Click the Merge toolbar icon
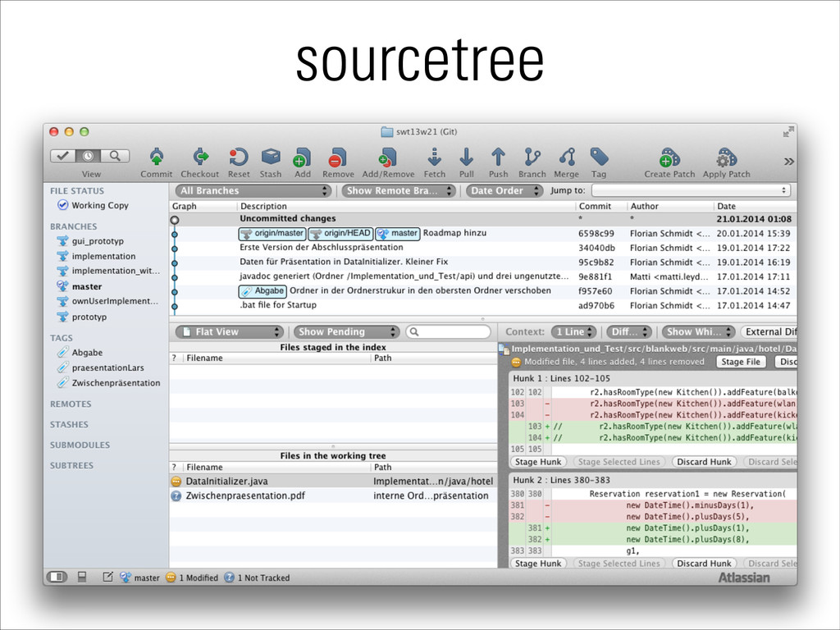Image resolution: width=840 pixels, height=630 pixels. click(x=567, y=157)
